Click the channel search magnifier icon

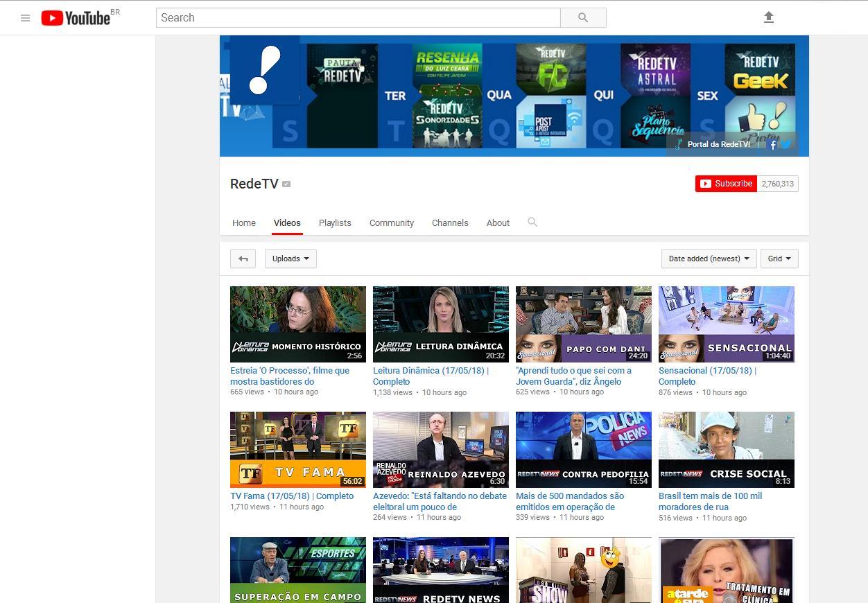(532, 222)
